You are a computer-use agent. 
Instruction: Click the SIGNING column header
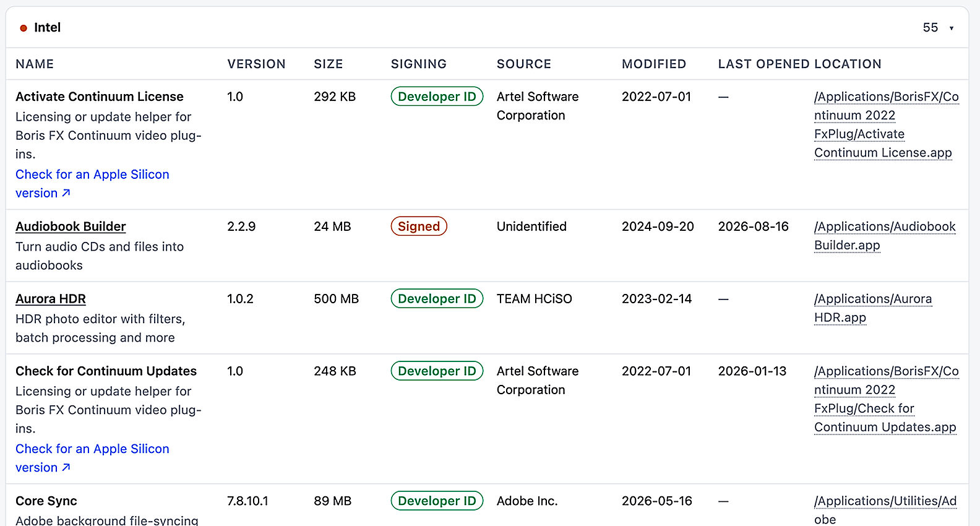click(418, 64)
